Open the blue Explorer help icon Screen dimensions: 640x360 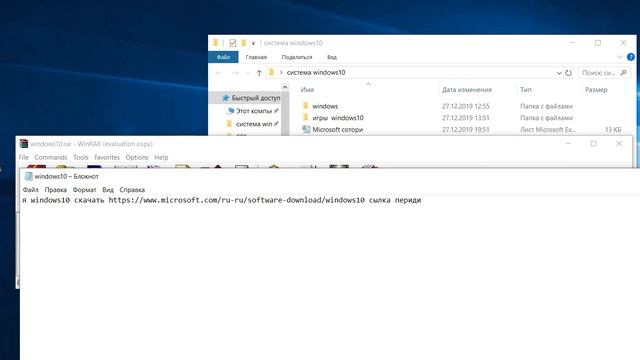pyautogui.click(x=631, y=57)
